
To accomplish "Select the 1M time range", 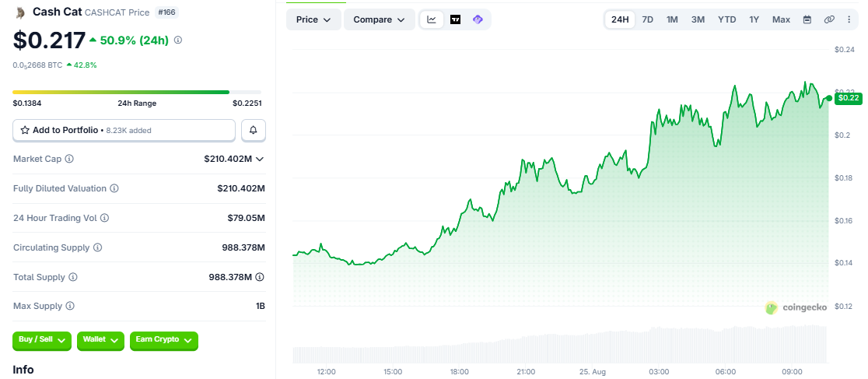I will click(x=672, y=19).
